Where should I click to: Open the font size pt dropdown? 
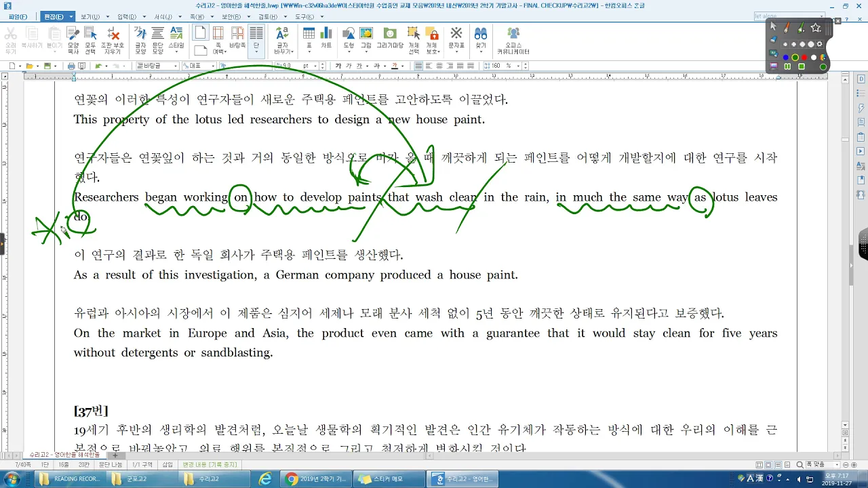point(315,66)
